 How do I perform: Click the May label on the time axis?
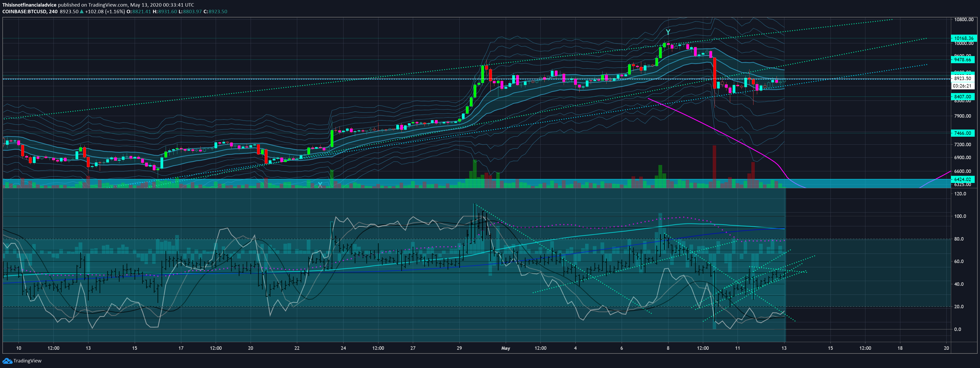tap(505, 348)
